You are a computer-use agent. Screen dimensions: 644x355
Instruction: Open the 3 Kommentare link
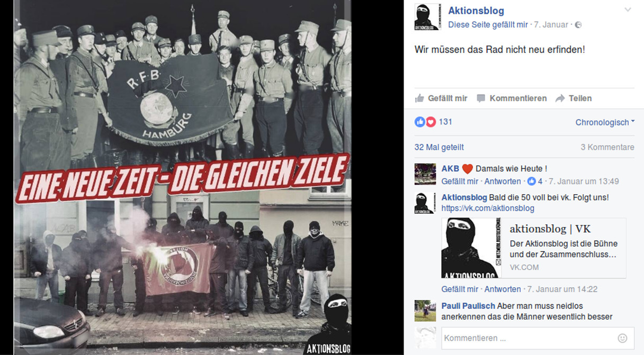[x=607, y=147]
